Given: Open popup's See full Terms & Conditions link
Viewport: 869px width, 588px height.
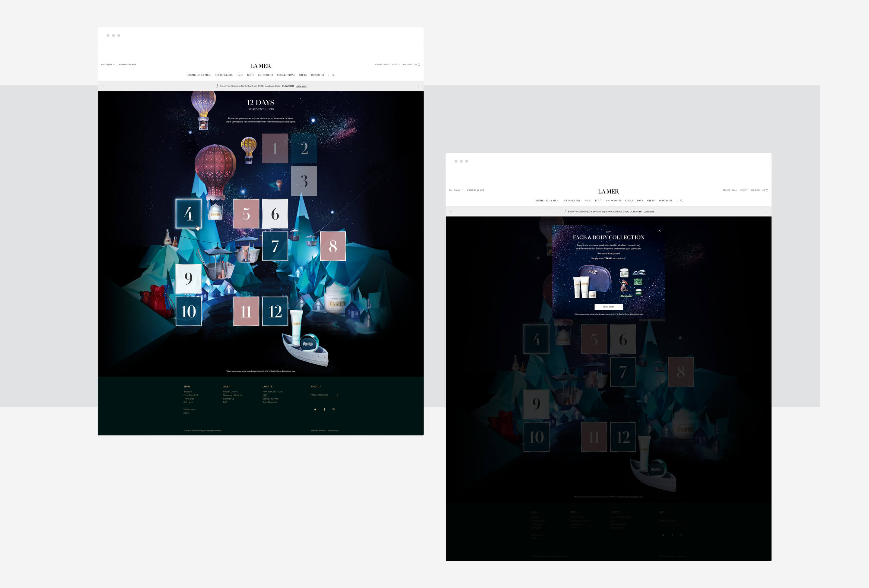Looking at the screenshot, I should click(631, 314).
